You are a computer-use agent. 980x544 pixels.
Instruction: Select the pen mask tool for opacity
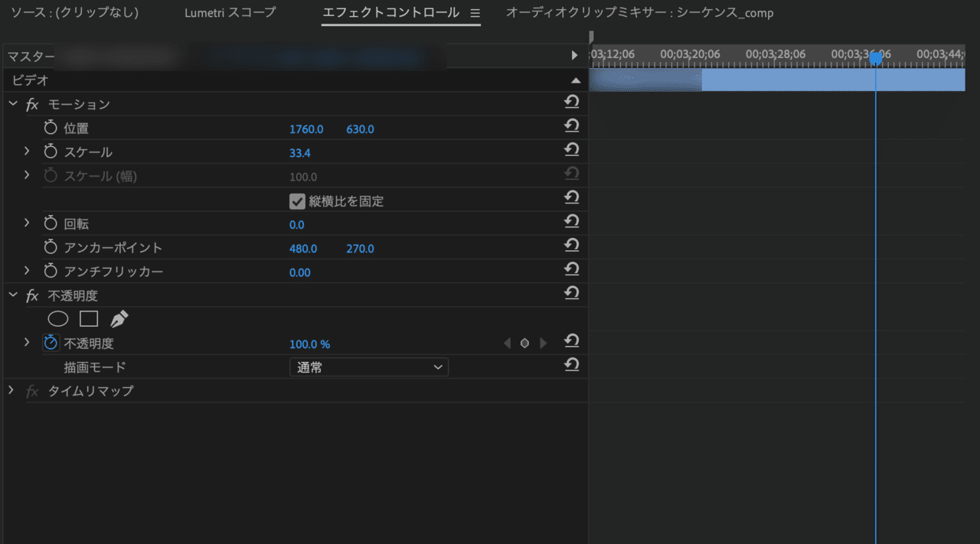click(x=118, y=318)
